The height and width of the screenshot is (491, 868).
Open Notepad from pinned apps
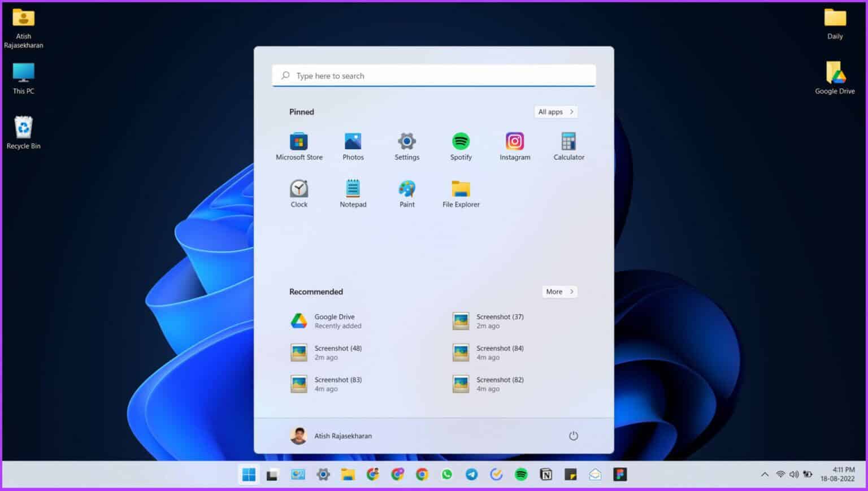(353, 194)
